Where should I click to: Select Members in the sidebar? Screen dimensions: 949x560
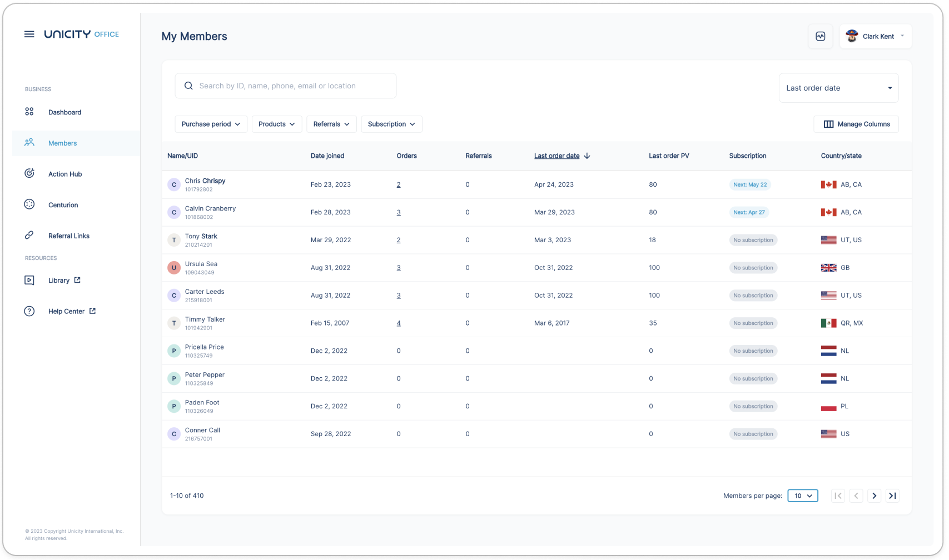62,143
